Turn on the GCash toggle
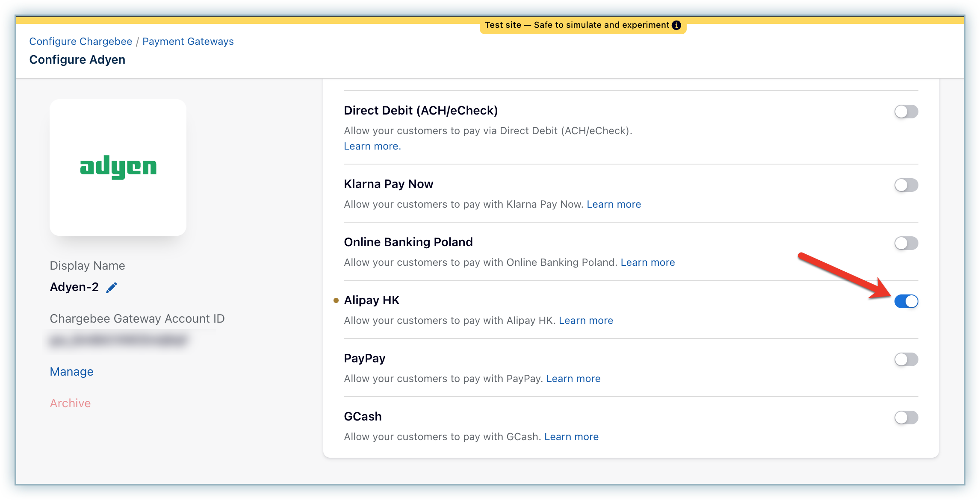This screenshot has height=500, width=980. 906,418
